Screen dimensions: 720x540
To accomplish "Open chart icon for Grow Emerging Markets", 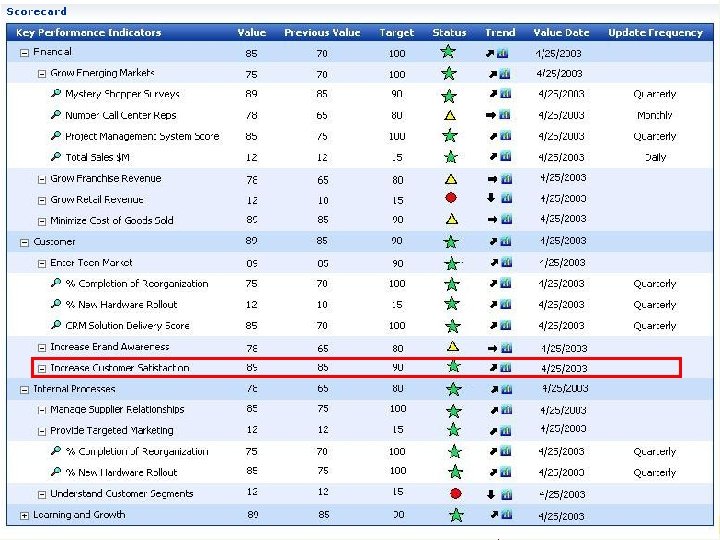I will click(505, 73).
